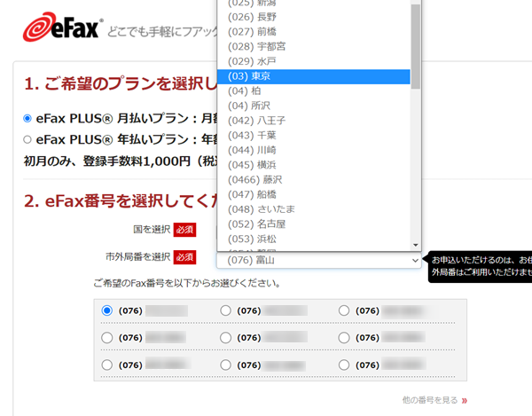Select the left (076) fax number in row three
Screen dimensions: 532x416
(x=107, y=365)
